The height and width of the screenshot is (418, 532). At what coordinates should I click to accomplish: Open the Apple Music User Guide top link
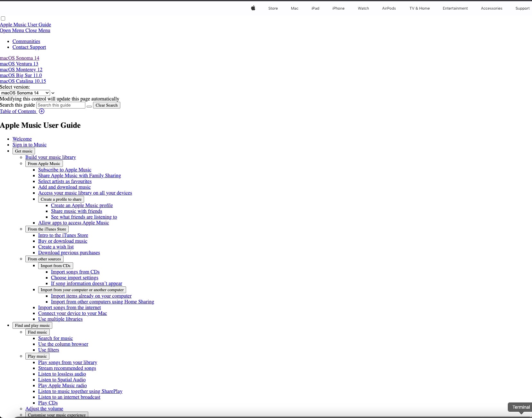pyautogui.click(x=25, y=25)
